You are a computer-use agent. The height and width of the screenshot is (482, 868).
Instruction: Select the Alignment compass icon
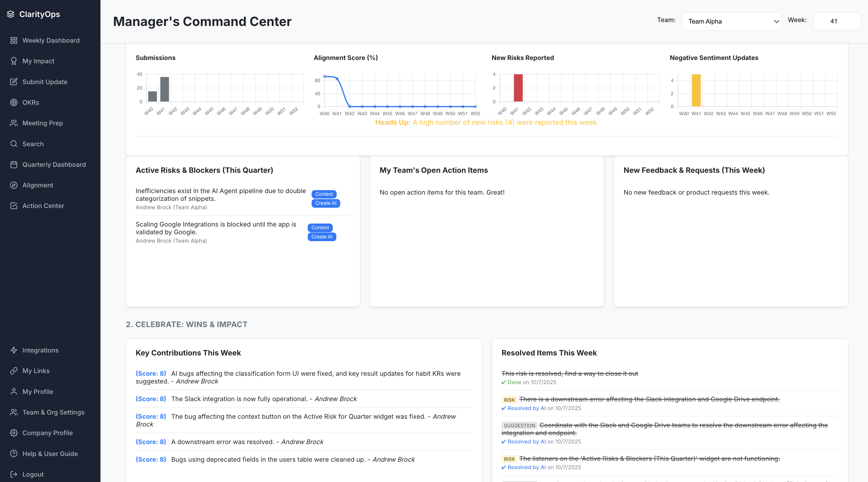(x=14, y=185)
